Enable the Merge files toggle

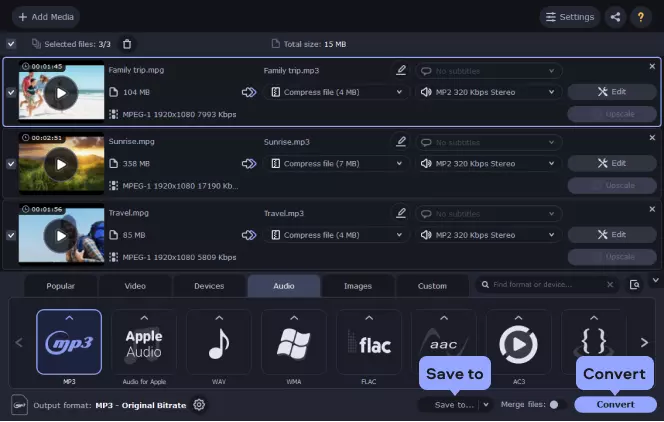556,405
